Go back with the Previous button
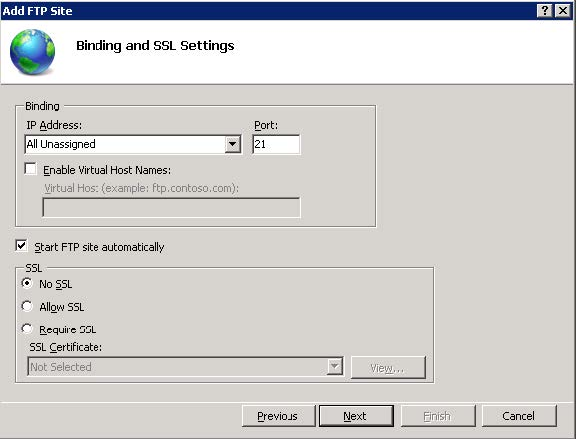576x439 pixels. tap(279, 416)
